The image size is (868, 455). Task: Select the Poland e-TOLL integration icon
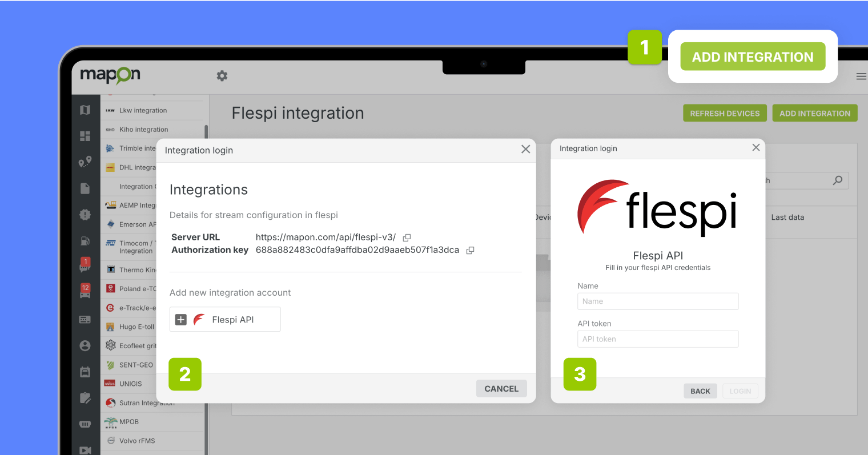tap(111, 288)
